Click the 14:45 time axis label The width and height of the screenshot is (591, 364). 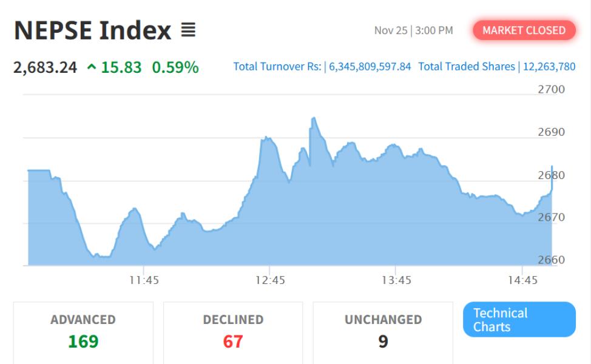tap(522, 280)
